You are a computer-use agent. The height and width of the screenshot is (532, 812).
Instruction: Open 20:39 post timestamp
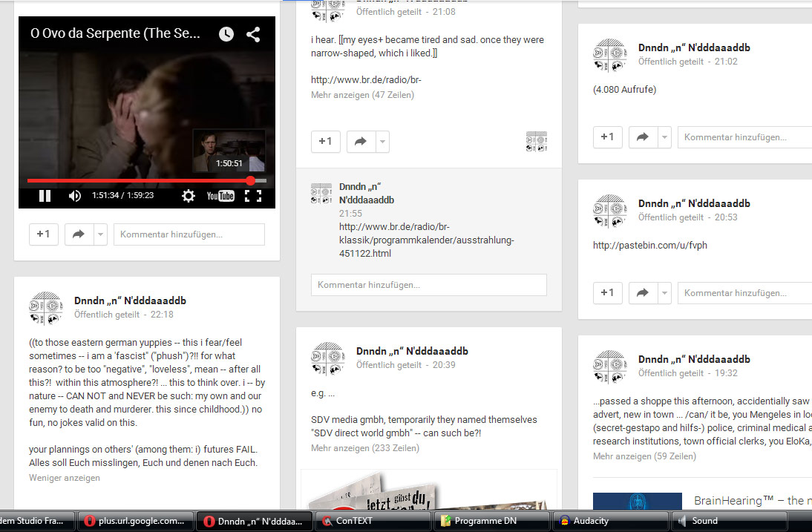(444, 365)
